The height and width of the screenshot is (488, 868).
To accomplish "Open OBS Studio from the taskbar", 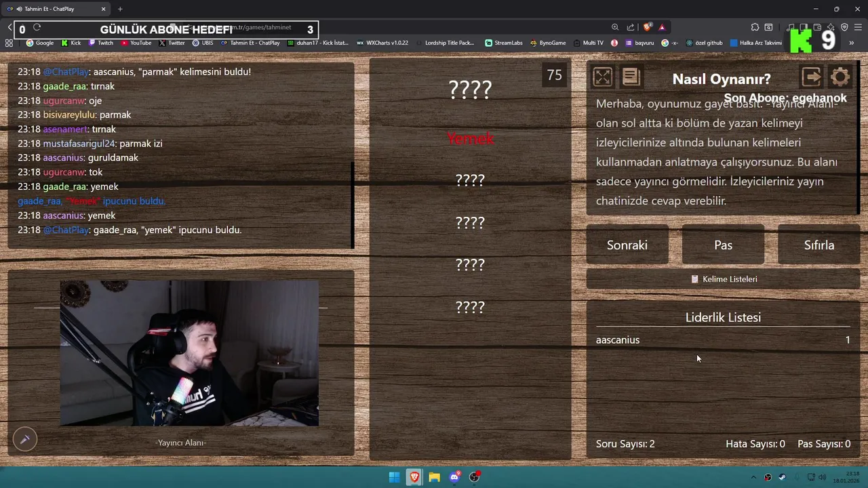I will tap(475, 477).
